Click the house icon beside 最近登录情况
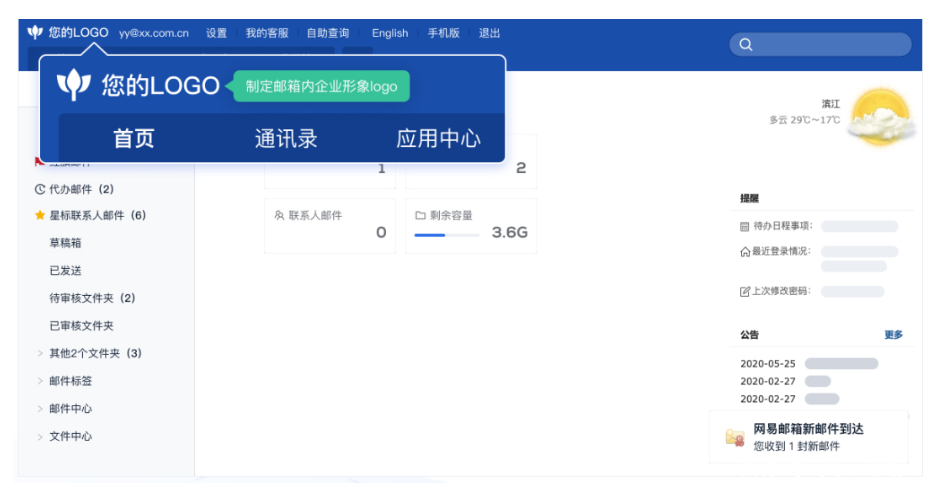The width and height of the screenshot is (928, 483). point(744,252)
